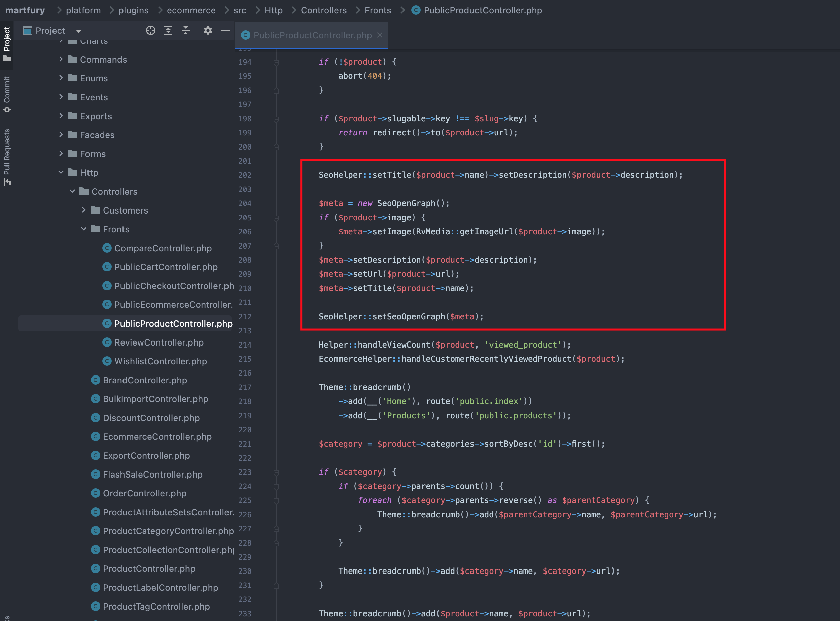Click src in the breadcrumb path
The width and height of the screenshot is (840, 621).
tap(240, 10)
